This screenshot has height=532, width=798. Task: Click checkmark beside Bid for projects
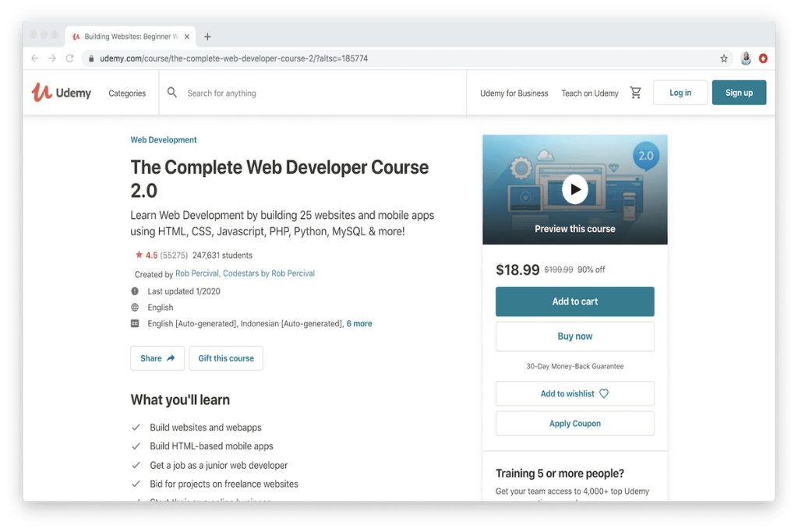(x=136, y=484)
